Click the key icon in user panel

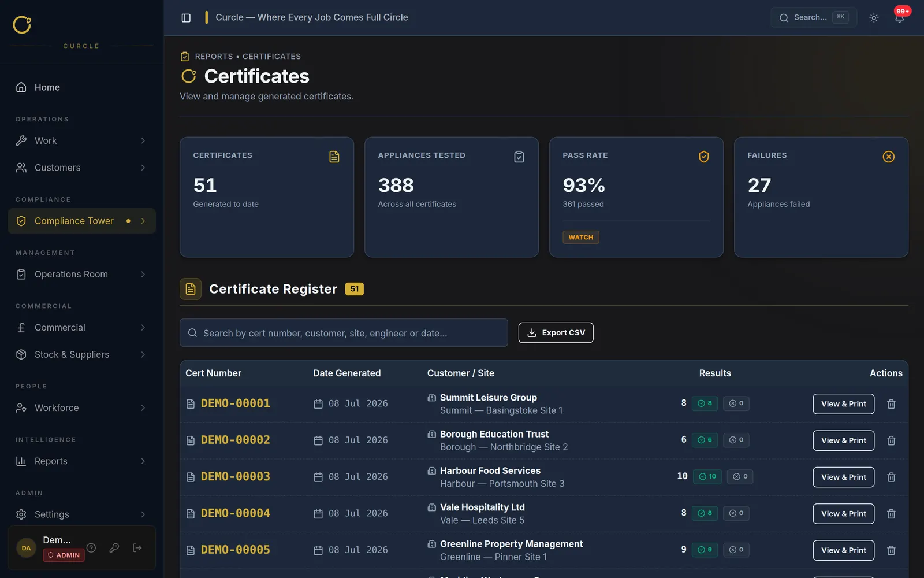pyautogui.click(x=114, y=547)
